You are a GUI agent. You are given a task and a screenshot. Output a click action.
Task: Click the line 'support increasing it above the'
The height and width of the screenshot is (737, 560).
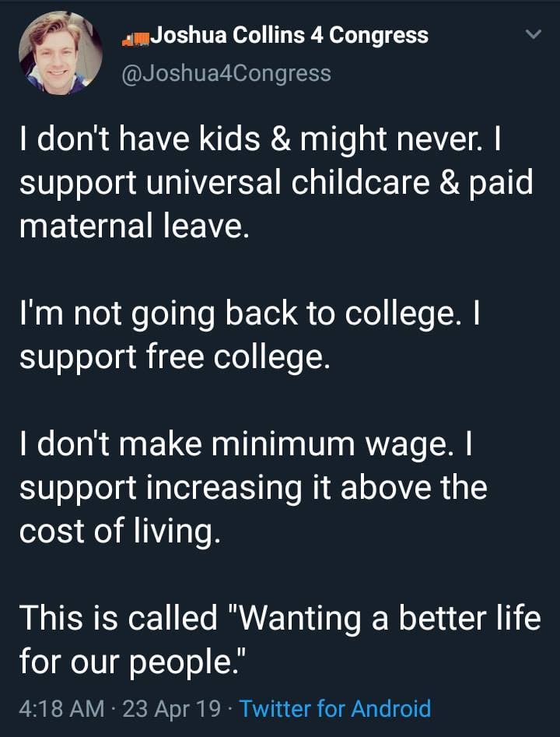point(254,487)
